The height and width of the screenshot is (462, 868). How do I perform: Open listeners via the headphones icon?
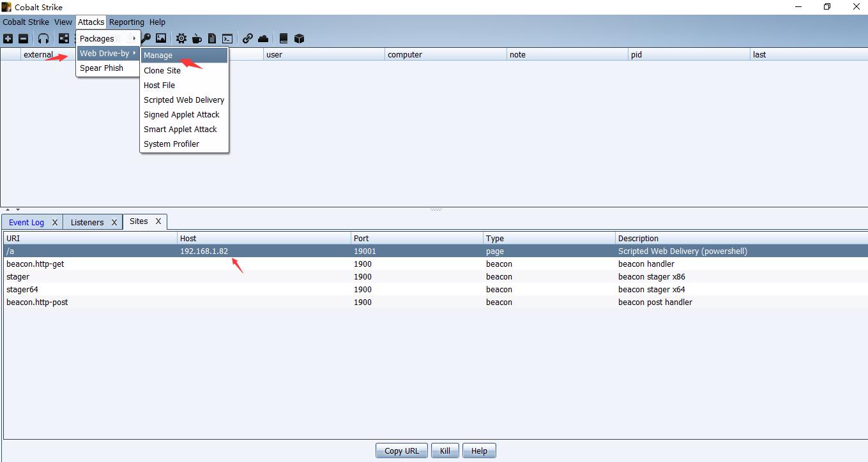click(43, 39)
